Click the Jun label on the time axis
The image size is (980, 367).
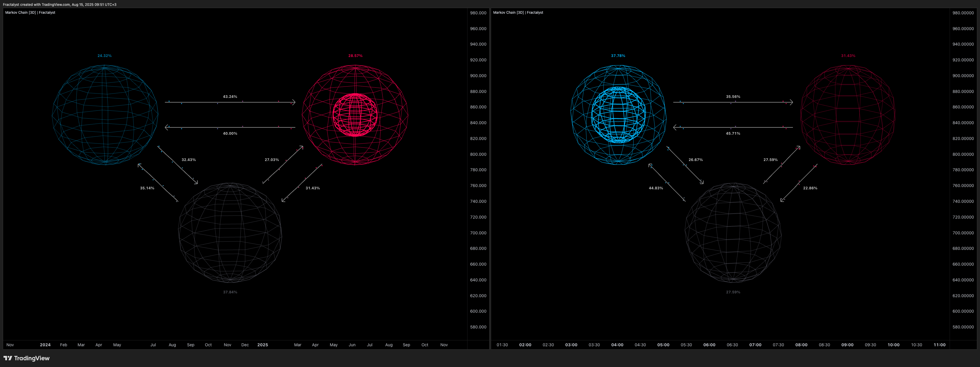tap(352, 345)
